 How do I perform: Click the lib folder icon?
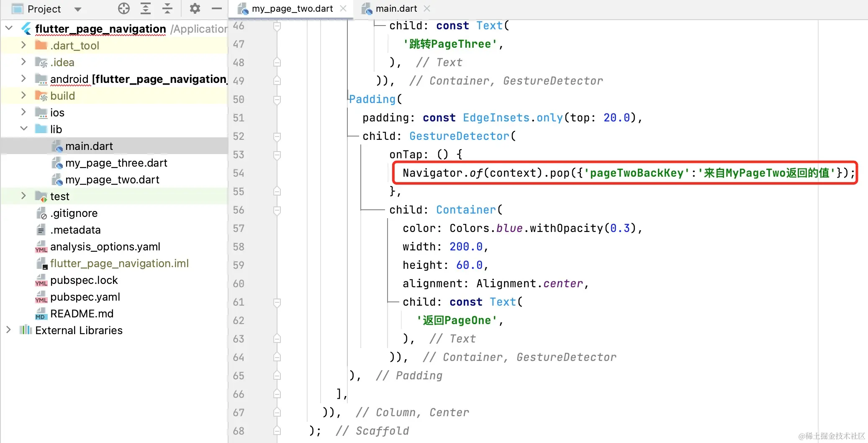(x=41, y=129)
